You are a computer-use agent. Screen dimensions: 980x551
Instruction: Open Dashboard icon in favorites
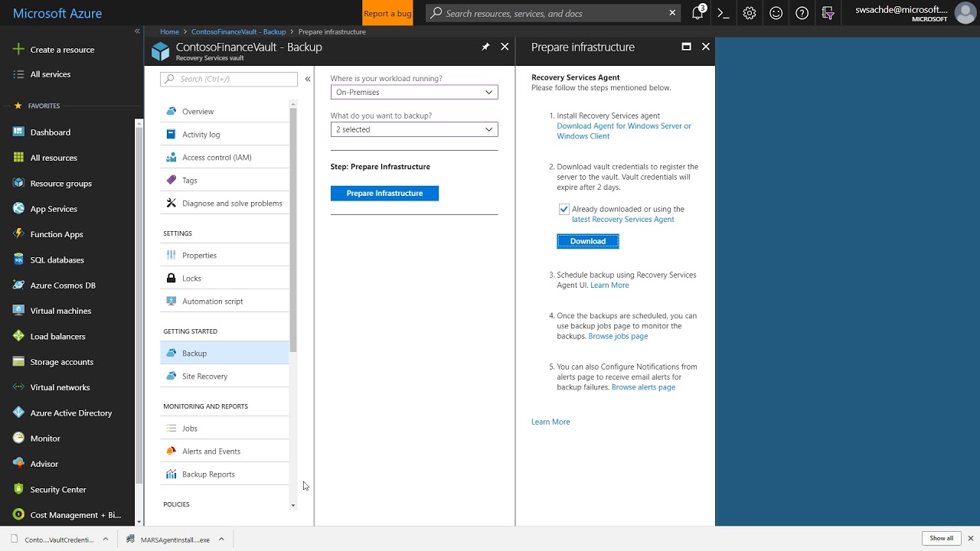pos(18,132)
